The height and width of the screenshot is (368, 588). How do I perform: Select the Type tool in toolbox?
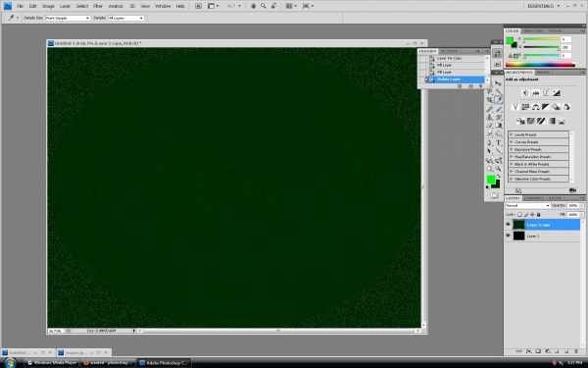point(499,142)
